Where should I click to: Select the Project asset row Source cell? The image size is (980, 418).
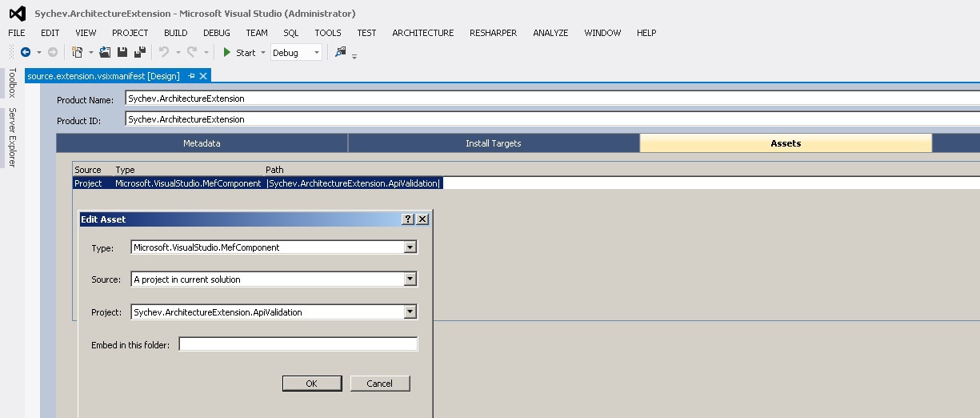[88, 183]
